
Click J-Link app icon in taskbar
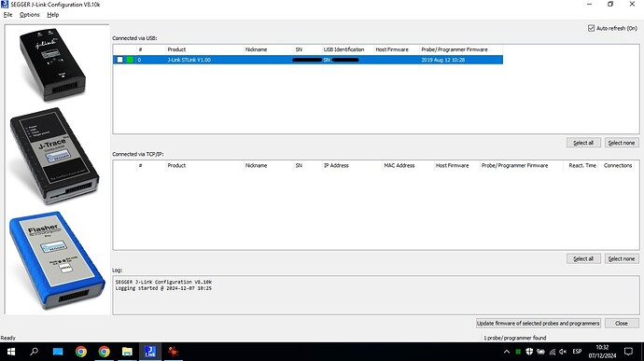click(150, 352)
